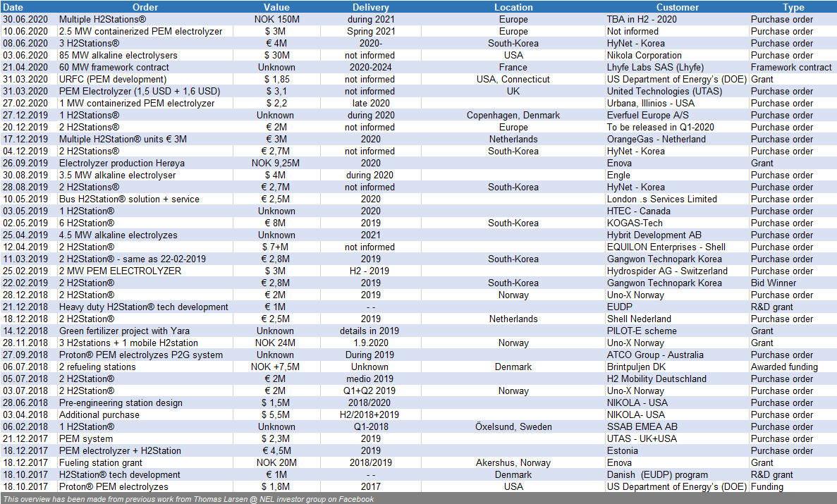Click the Location column header
Screen dimensions: 837x504
pyautogui.click(x=513, y=7)
